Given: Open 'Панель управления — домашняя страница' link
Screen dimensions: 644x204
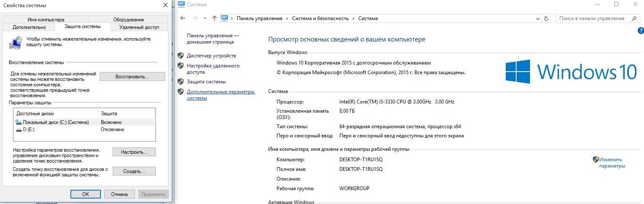Looking at the screenshot, I should coord(213,39).
